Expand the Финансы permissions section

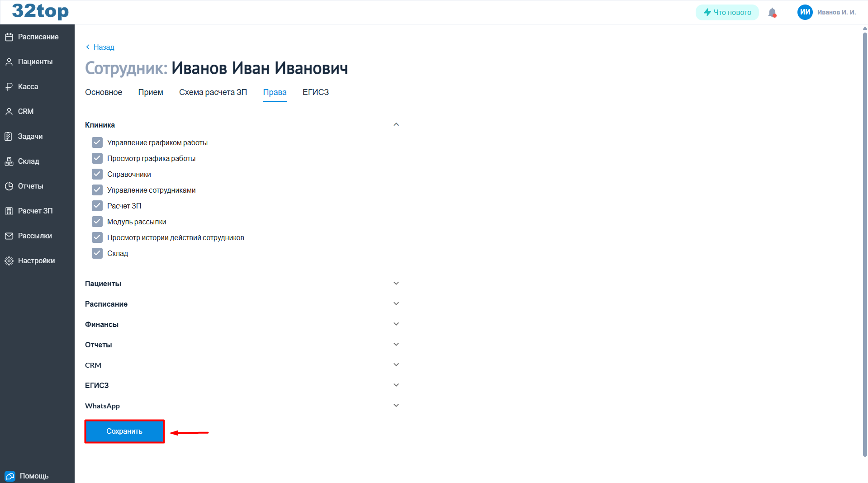[396, 324]
